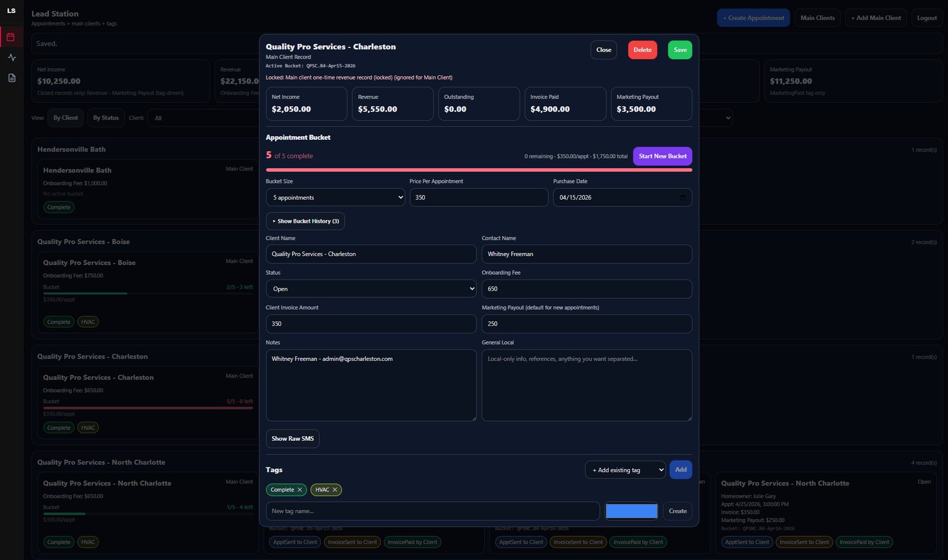This screenshot has width=948, height=560.
Task: Click the Purchase Date field
Action: coord(622,197)
